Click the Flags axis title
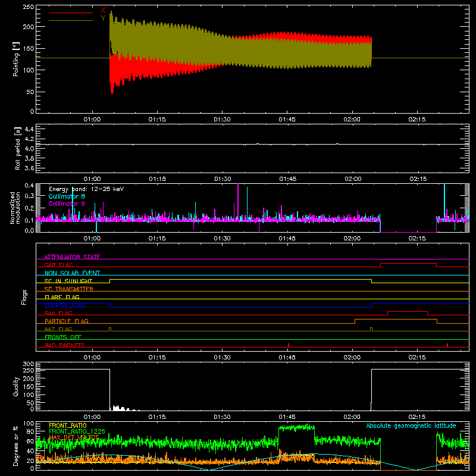This screenshot has height=476, width=476. pyautogui.click(x=24, y=297)
